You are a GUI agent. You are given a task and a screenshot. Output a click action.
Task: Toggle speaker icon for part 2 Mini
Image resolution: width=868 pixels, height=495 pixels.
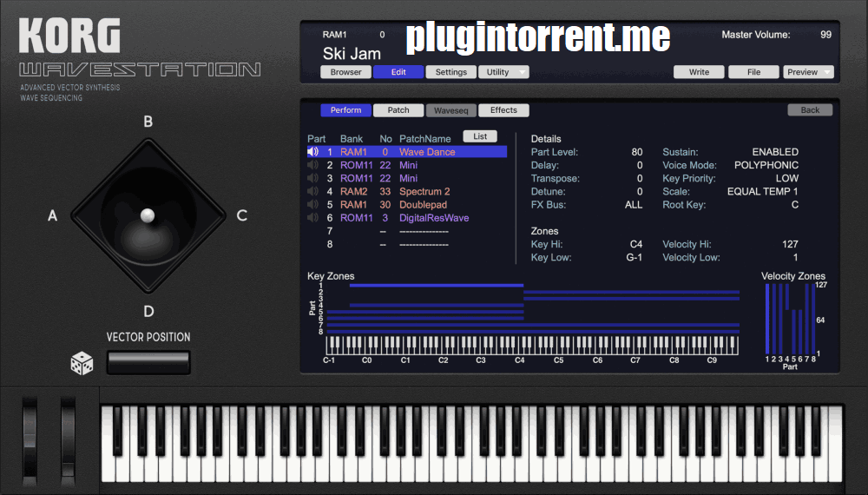tap(313, 165)
